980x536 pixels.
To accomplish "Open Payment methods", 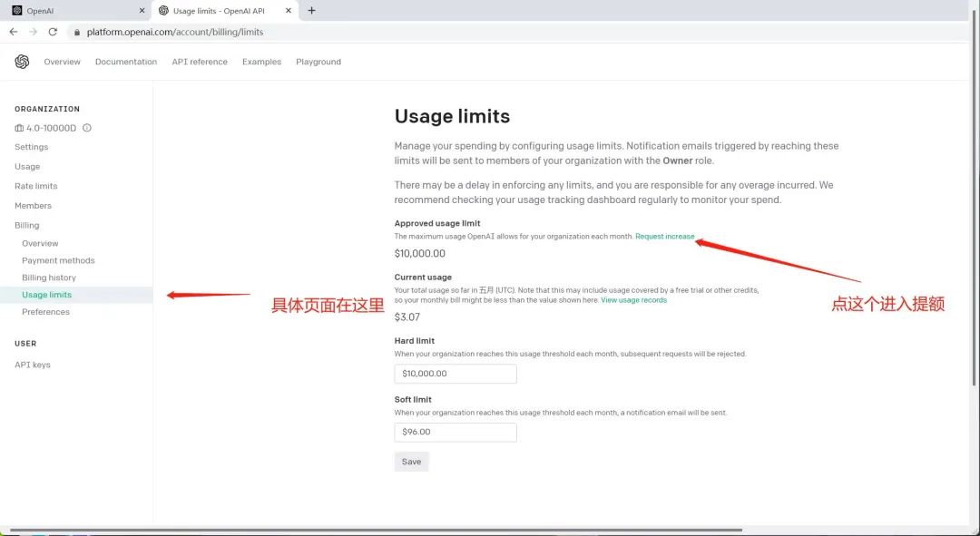I will 58,260.
